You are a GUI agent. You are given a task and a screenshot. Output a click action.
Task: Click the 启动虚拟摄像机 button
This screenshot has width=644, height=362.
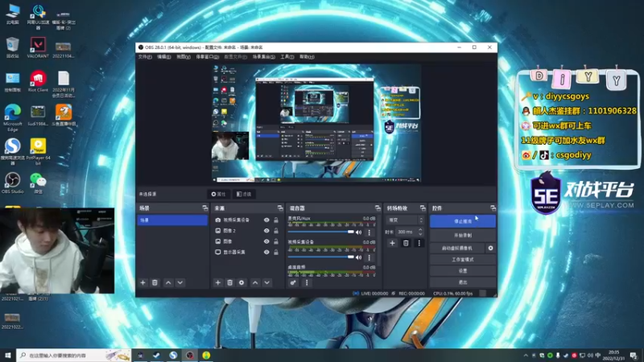pyautogui.click(x=457, y=248)
